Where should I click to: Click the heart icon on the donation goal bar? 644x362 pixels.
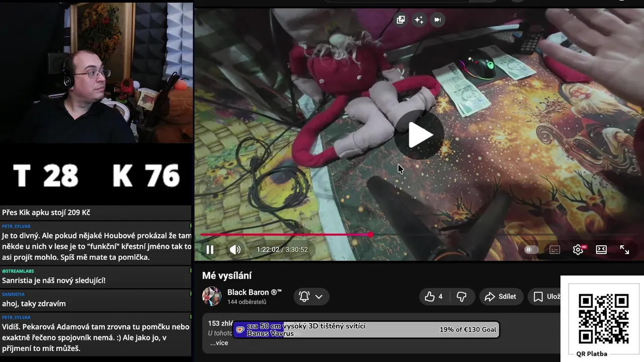240,329
